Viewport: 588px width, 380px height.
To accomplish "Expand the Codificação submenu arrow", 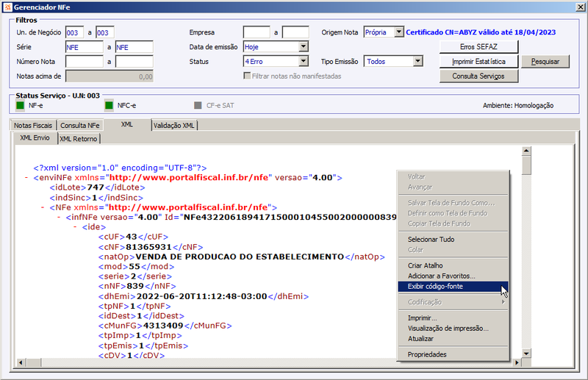I will pos(503,302).
